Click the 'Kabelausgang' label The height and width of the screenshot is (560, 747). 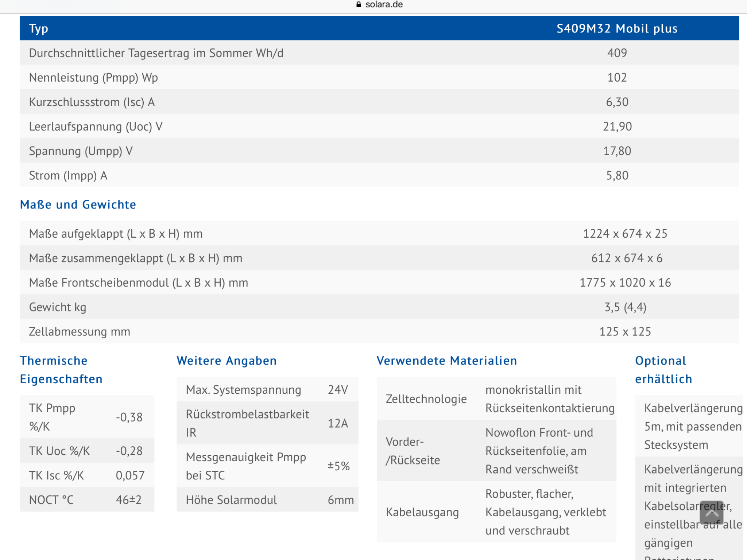point(422,512)
